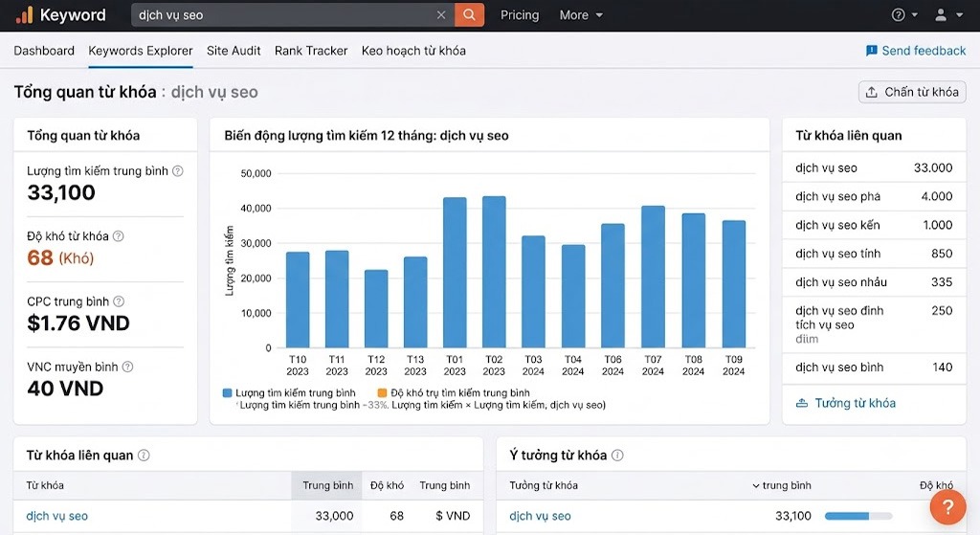Open dịch vụ seo link in Ý tưởng từ khóa table
The image size is (980, 535).
coord(540,516)
